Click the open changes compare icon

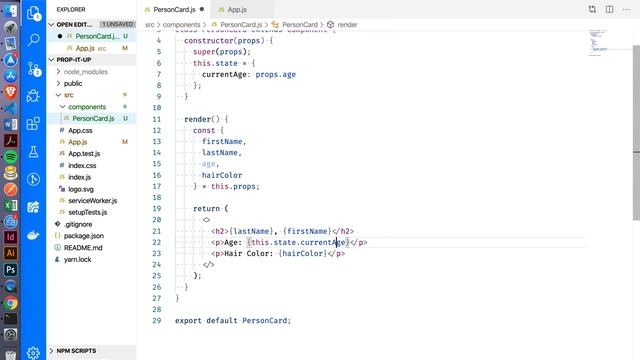pos(592,9)
